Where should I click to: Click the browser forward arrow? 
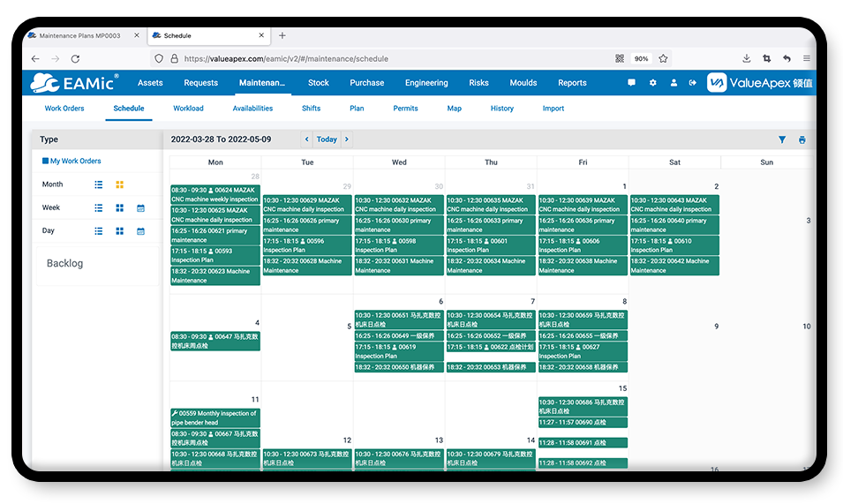56,58
